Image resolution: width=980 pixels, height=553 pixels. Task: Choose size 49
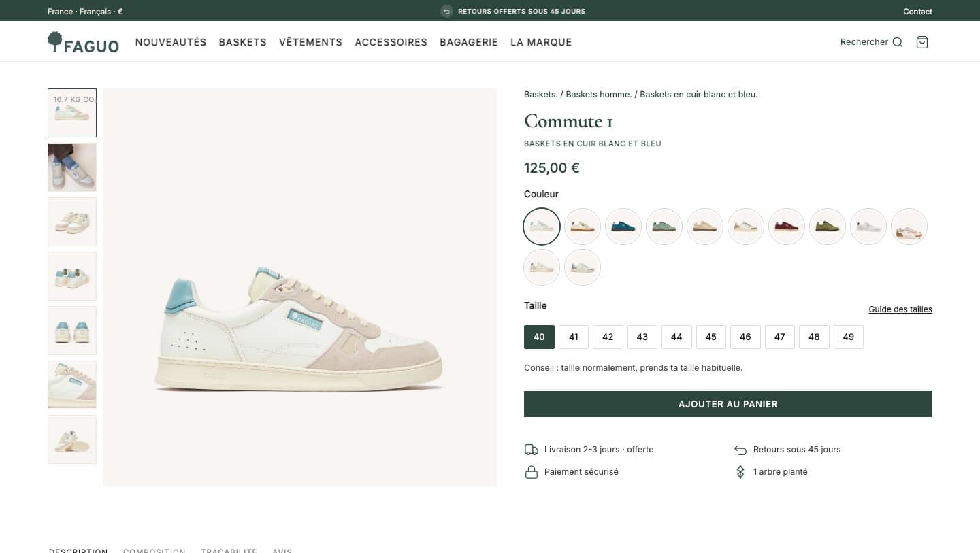(849, 337)
